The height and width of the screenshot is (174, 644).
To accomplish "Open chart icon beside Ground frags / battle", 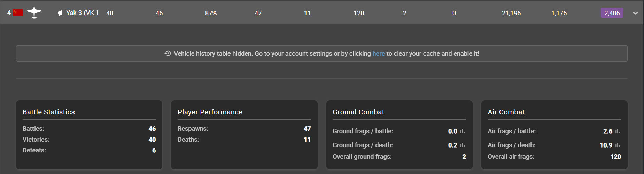I will pos(463,132).
